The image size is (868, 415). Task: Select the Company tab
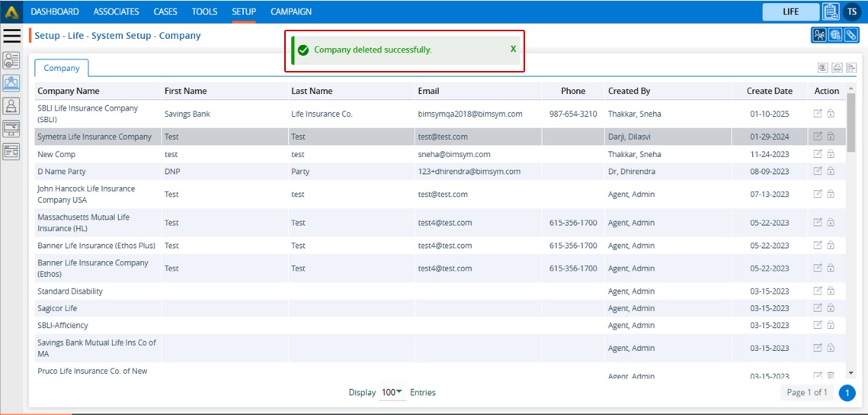(x=62, y=68)
